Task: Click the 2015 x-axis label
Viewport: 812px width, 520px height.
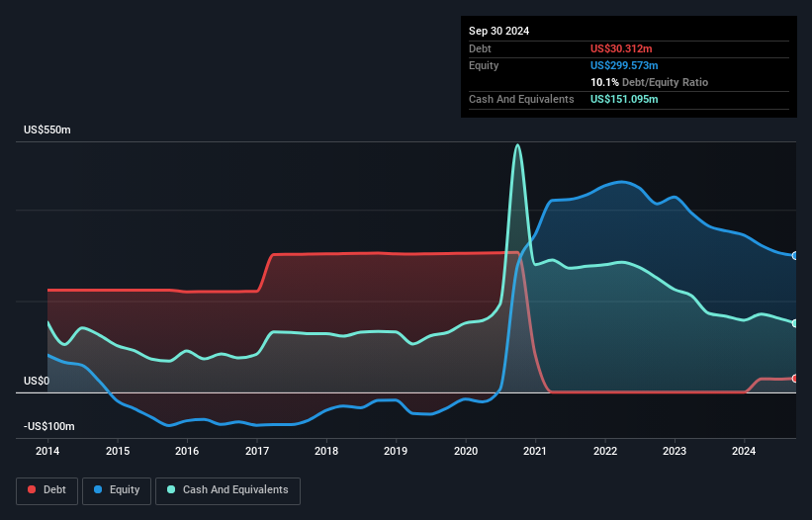Action: [x=118, y=451]
